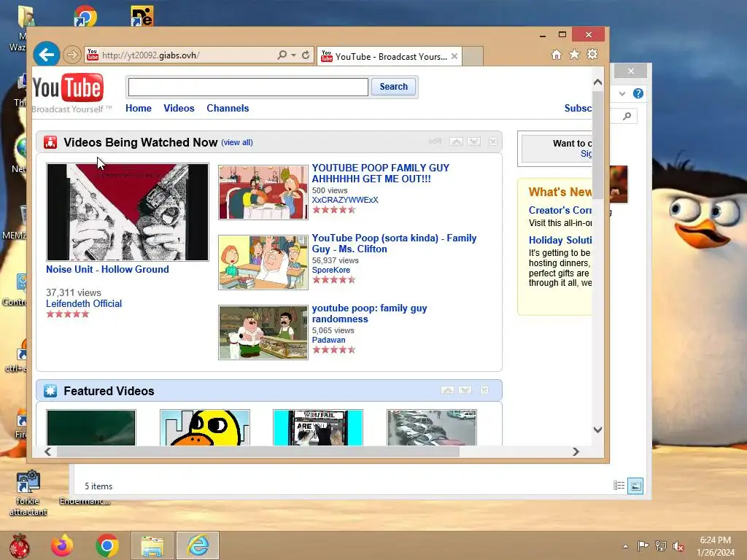Move Videos Being Watched Now module down
The width and height of the screenshot is (747, 560).
(473, 141)
